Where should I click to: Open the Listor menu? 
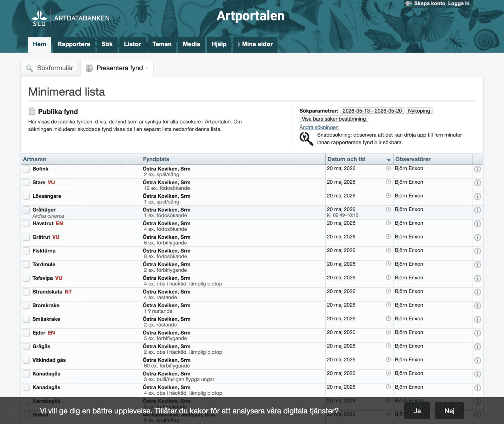click(x=132, y=44)
